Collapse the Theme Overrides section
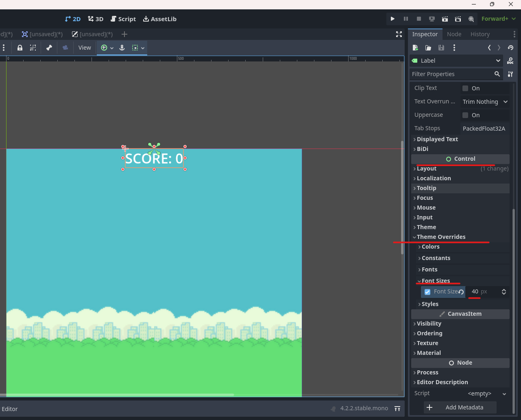 click(x=441, y=237)
